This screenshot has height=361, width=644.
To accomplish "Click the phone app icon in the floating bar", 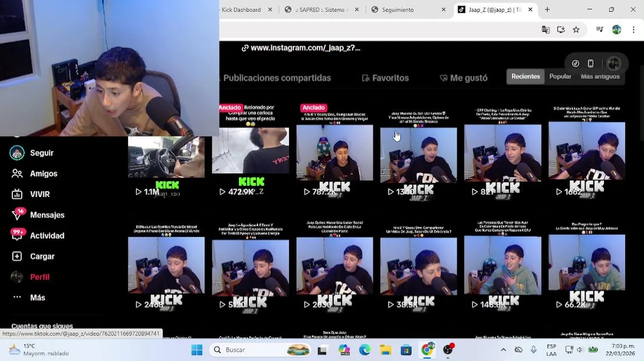I will 591,64.
